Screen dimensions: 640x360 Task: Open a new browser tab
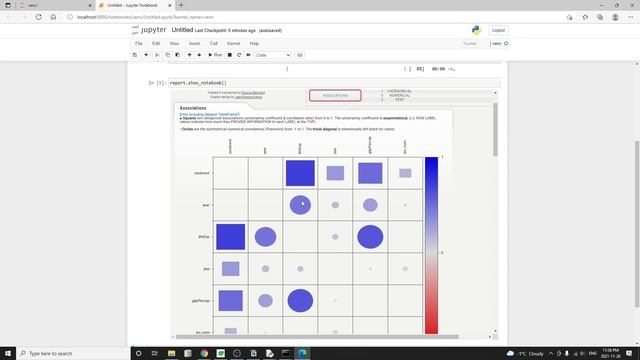[181, 5]
